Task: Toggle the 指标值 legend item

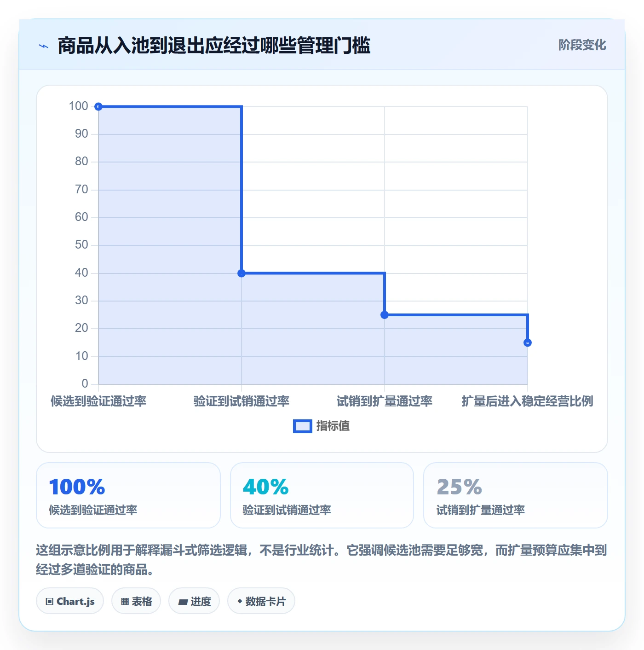Action: (322, 426)
